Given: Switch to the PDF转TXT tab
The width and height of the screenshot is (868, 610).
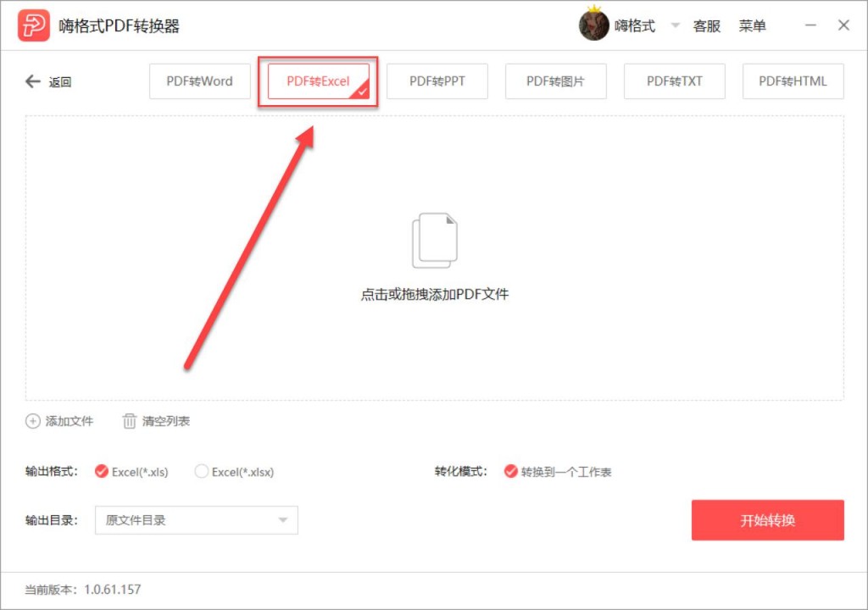Looking at the screenshot, I should tap(674, 81).
